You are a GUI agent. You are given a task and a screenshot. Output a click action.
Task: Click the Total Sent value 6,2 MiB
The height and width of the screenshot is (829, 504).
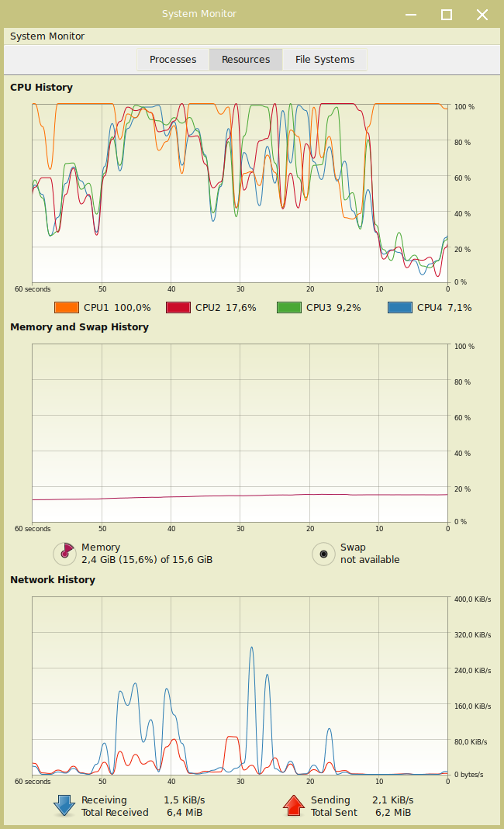[393, 812]
